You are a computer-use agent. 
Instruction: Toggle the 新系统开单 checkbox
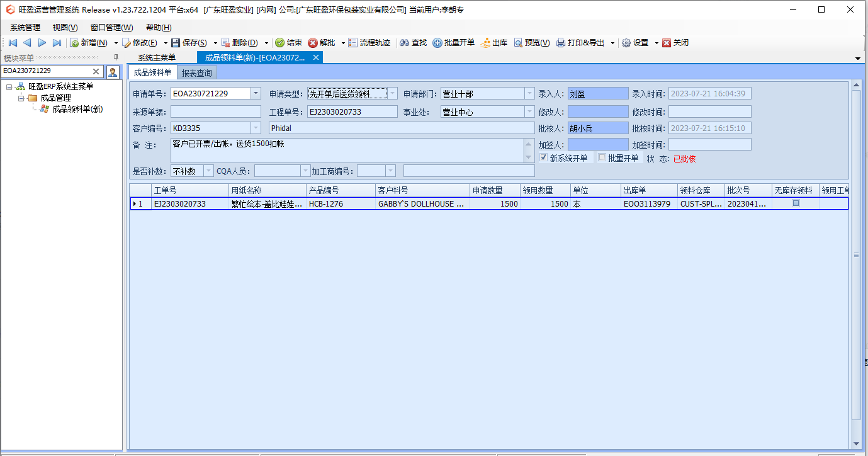pos(544,158)
